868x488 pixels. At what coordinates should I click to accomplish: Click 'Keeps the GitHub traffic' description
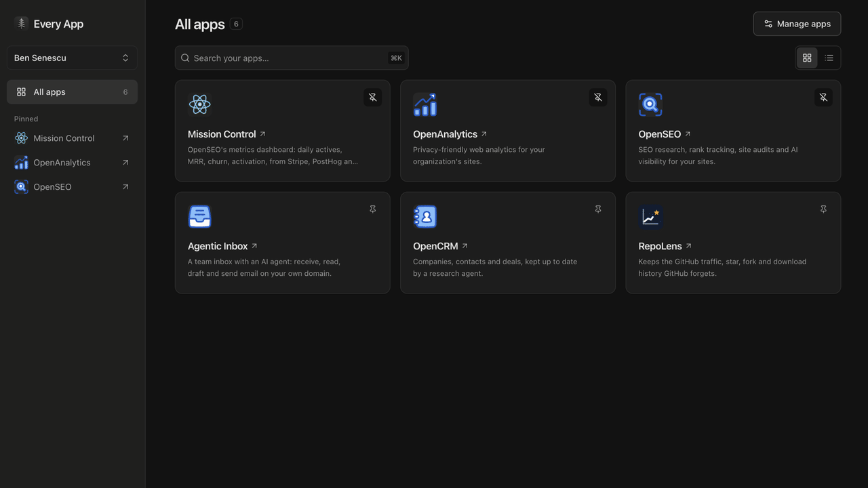[x=722, y=268]
